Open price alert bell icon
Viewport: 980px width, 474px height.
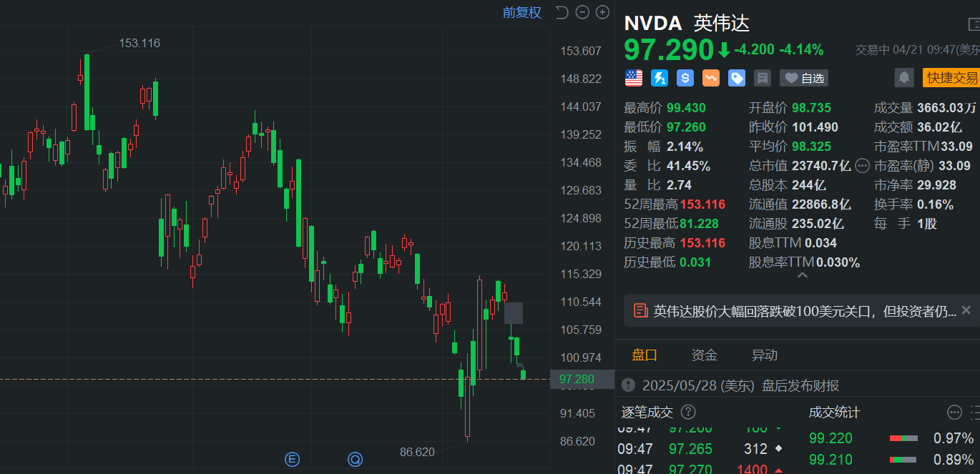[904, 77]
